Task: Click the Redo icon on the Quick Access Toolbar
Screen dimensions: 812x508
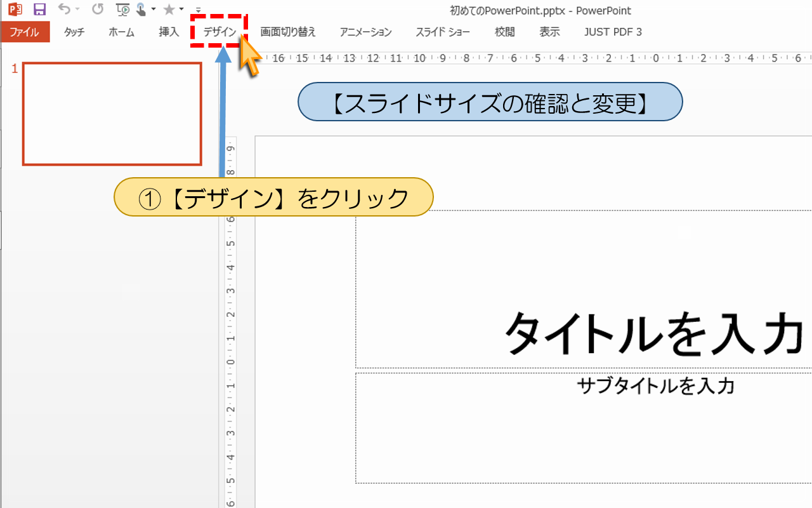Action: [x=98, y=9]
